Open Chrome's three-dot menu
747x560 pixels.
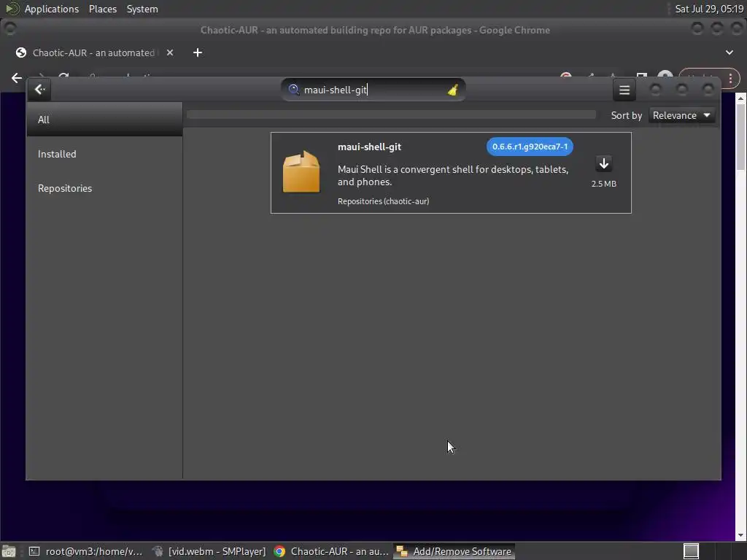[x=730, y=79]
